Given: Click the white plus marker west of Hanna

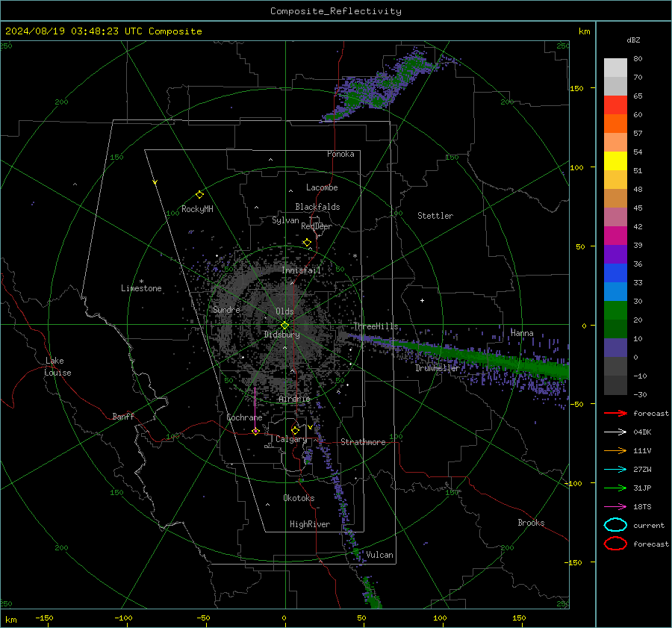Looking at the screenshot, I should [422, 300].
